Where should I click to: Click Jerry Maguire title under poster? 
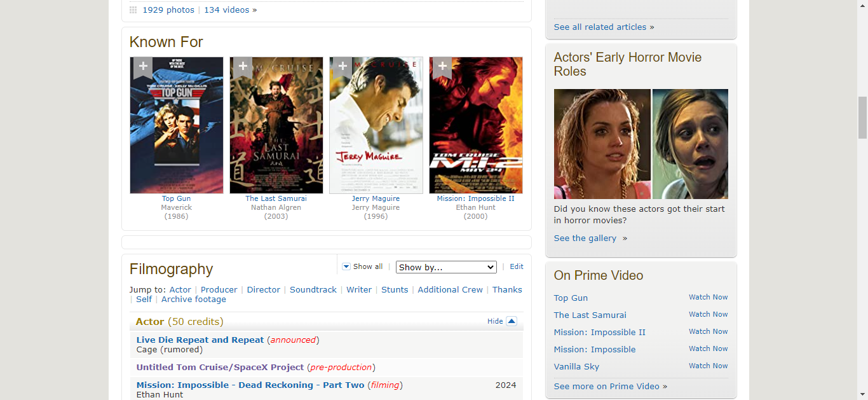pyautogui.click(x=376, y=198)
